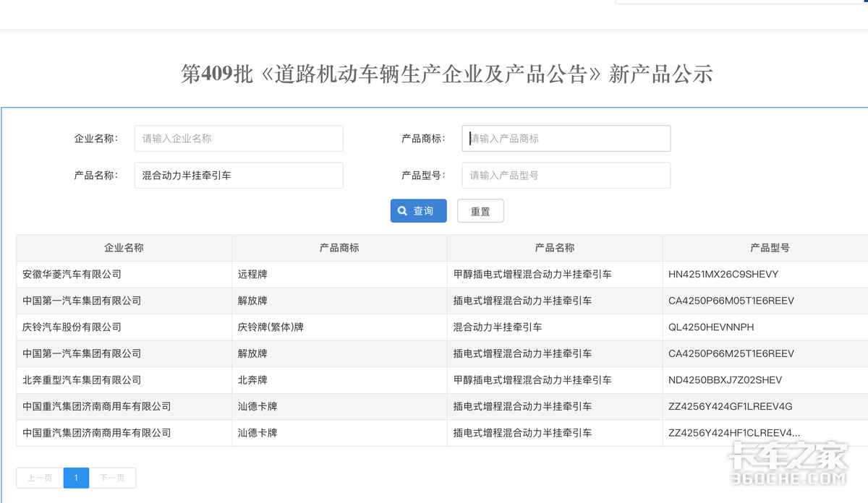Focus the 企业名称 input field
This screenshot has height=503, width=868.
tap(239, 138)
